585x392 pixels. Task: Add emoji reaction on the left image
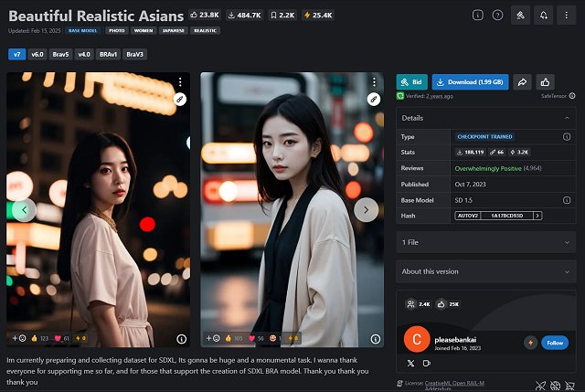(x=22, y=338)
